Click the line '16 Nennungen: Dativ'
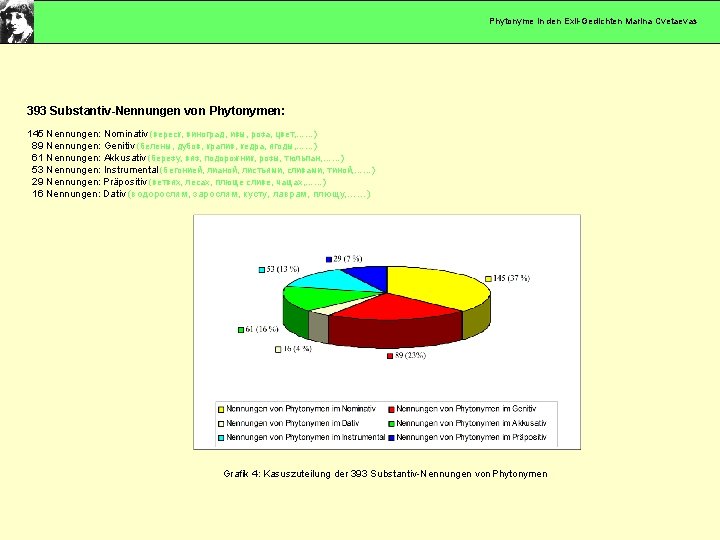The height and width of the screenshot is (540, 720). [79, 194]
